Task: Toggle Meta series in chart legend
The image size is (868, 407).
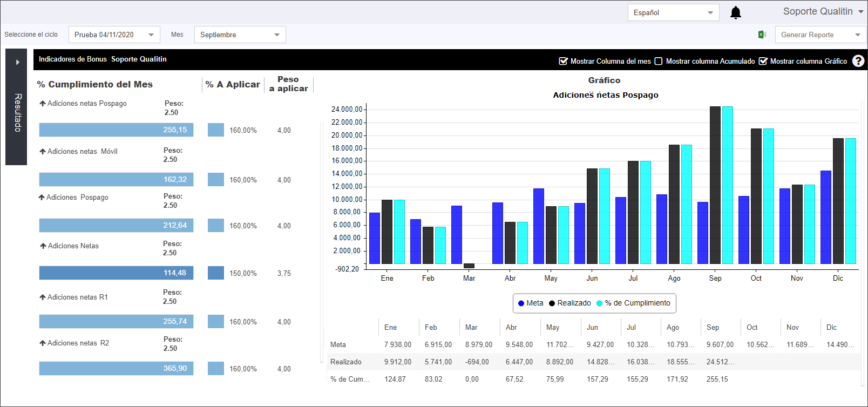Action: pyautogui.click(x=531, y=303)
